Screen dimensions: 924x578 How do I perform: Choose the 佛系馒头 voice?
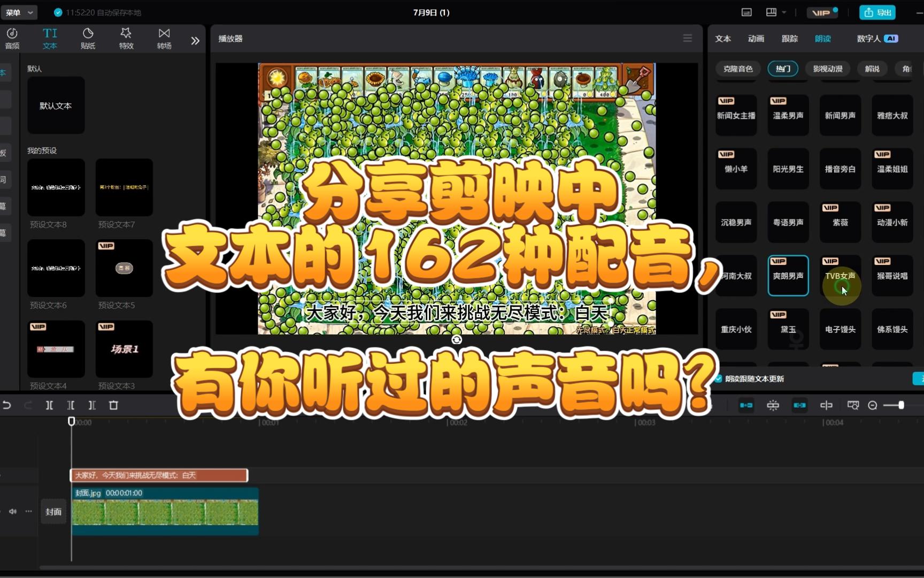click(892, 329)
